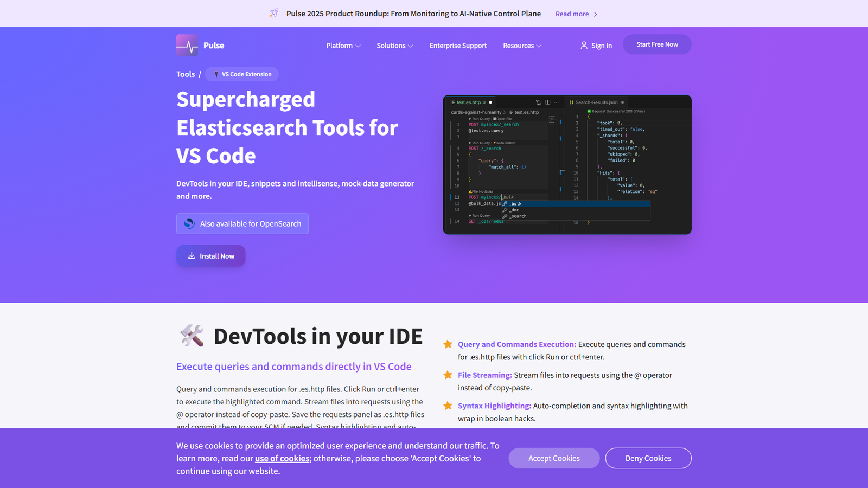Click the editor more actions ellipsis icon
Image resolution: width=868 pixels, height=488 pixels.
[556, 102]
